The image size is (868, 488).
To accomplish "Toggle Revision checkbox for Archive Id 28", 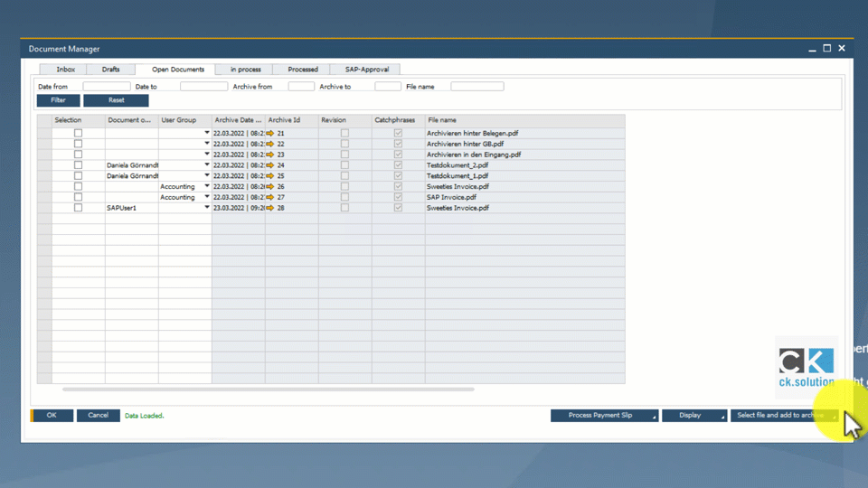I will click(x=344, y=208).
